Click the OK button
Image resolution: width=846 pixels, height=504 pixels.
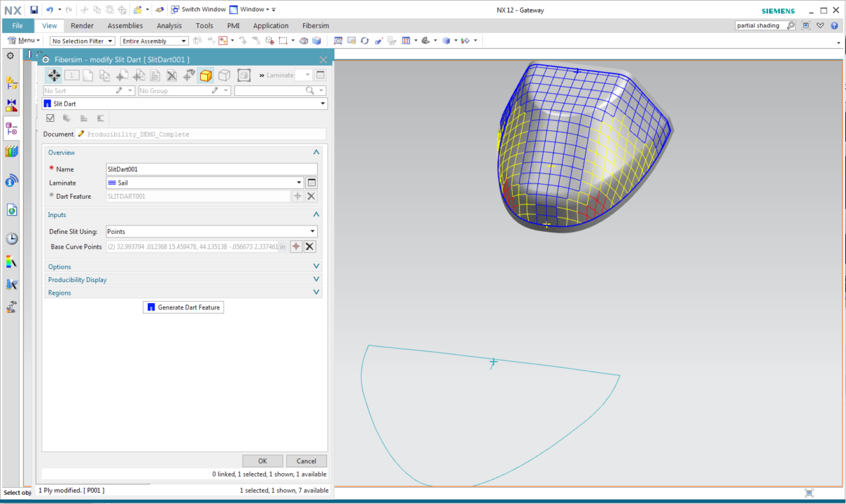pos(262,461)
